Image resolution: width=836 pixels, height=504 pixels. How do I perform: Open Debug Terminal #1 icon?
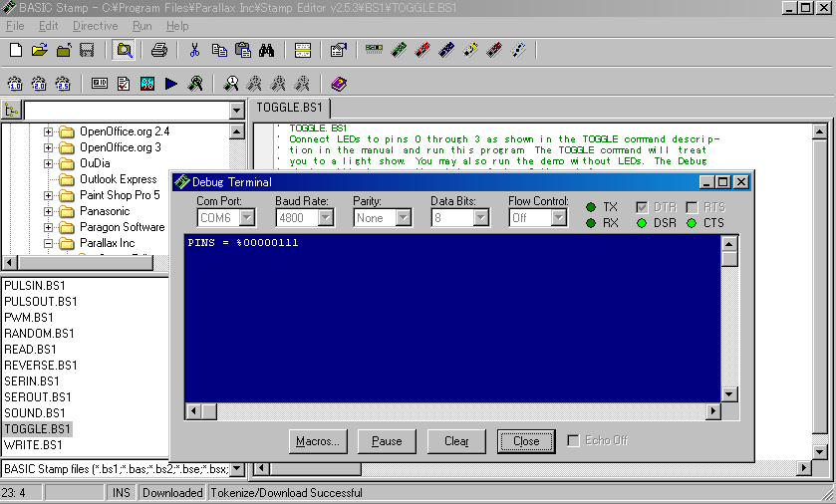tap(231, 84)
